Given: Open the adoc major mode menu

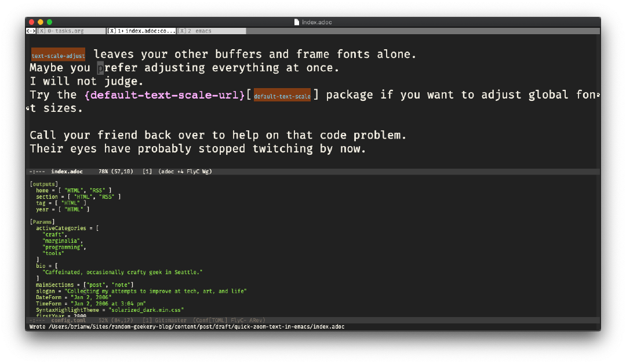Looking at the screenshot, I should (x=167, y=171).
